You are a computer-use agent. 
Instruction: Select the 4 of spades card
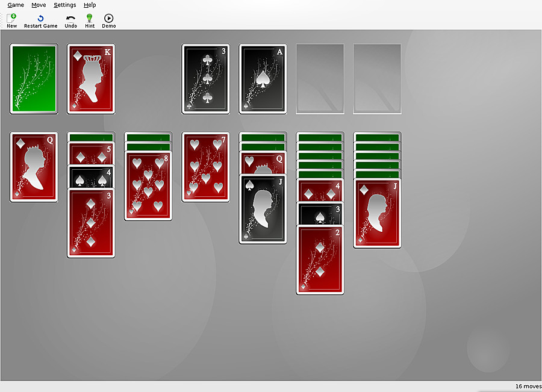click(91, 176)
